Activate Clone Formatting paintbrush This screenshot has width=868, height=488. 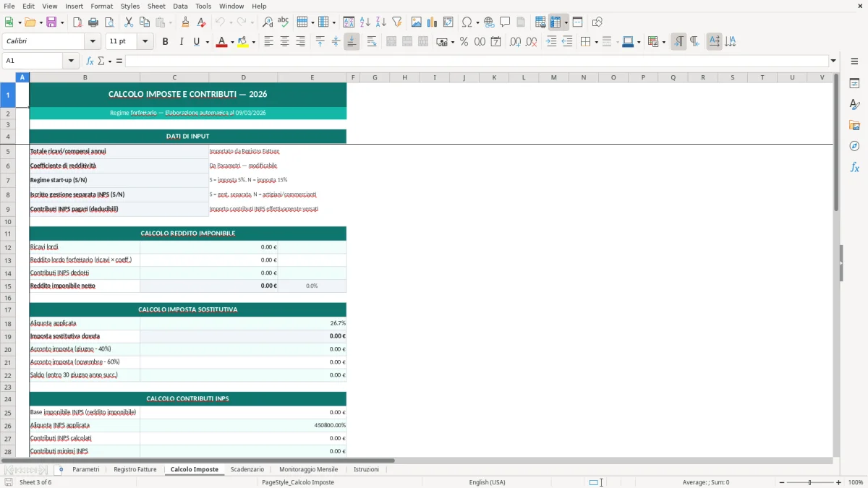185,22
